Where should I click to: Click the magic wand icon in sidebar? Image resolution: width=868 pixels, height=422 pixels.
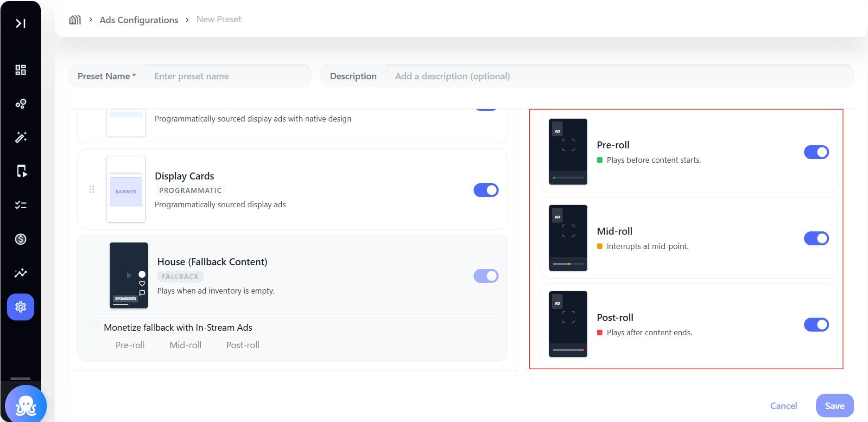tap(20, 137)
